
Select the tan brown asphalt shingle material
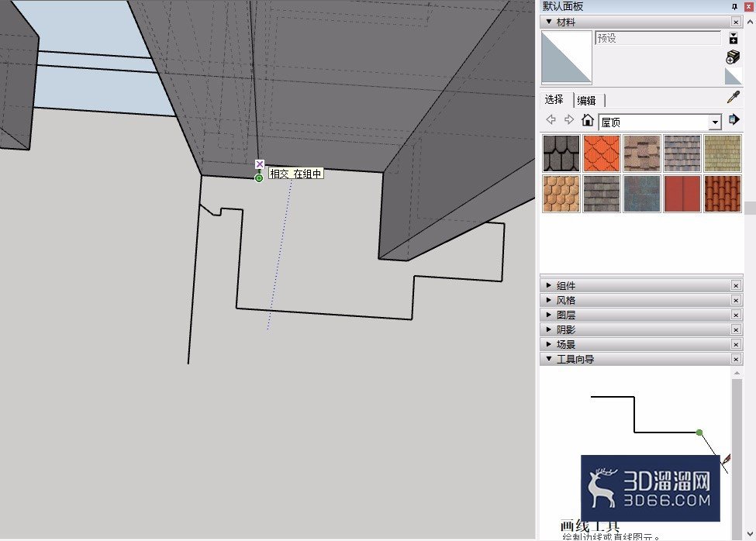click(x=642, y=153)
